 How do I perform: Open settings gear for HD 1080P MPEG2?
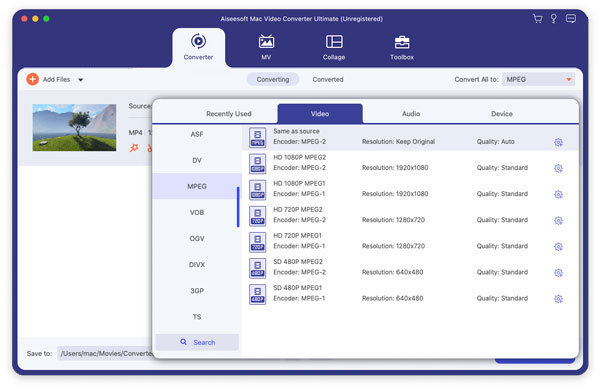click(x=558, y=168)
